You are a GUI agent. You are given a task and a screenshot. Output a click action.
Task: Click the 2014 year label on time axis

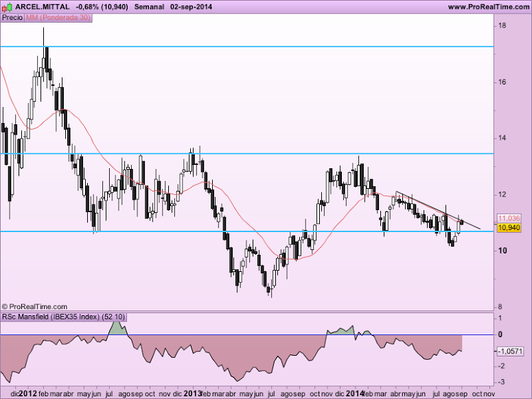point(355,394)
